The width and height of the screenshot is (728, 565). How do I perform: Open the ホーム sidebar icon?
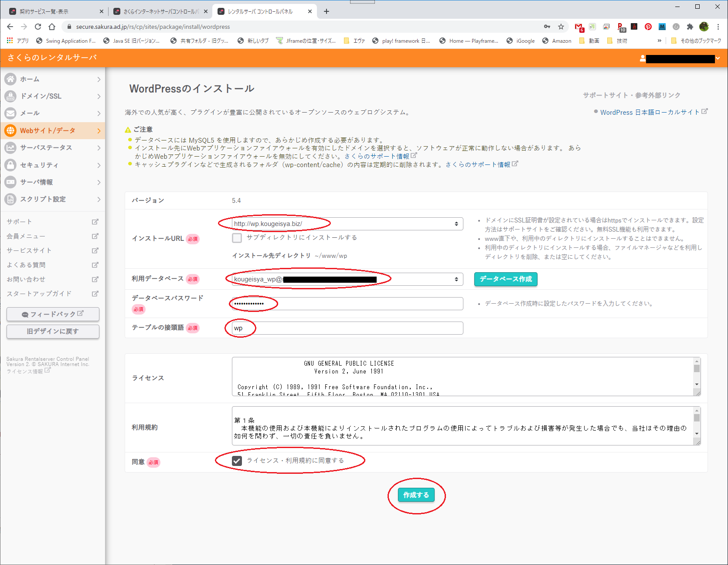point(10,79)
